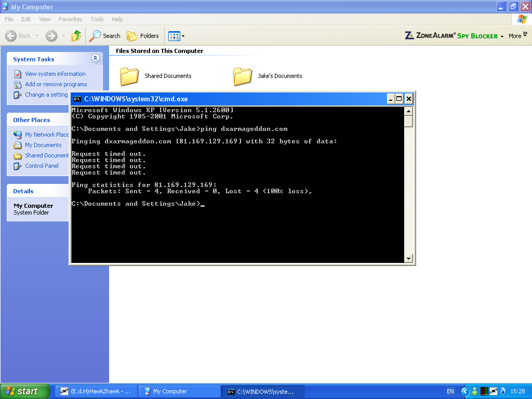Open the File menu
This screenshot has height=399, width=532.
click(9, 19)
